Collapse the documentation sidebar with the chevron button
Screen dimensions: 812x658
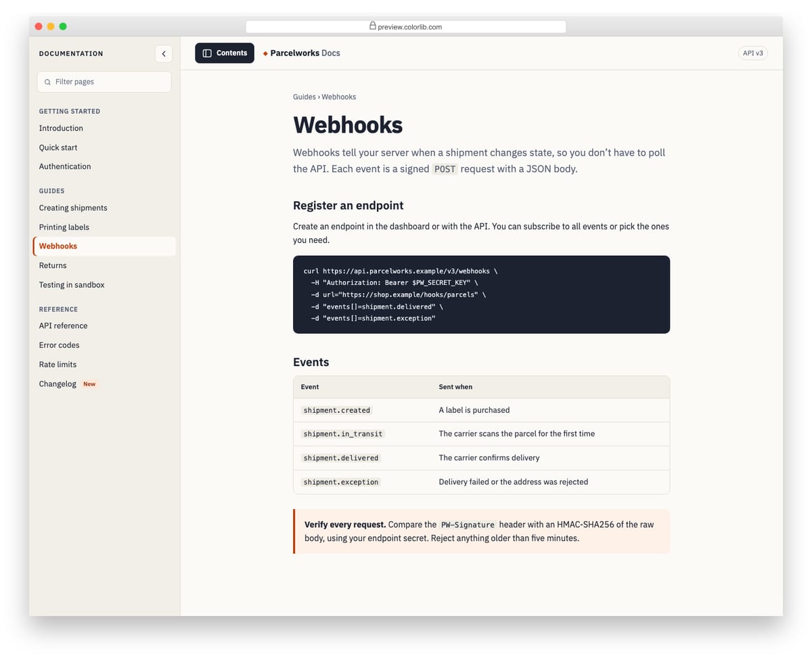click(163, 53)
